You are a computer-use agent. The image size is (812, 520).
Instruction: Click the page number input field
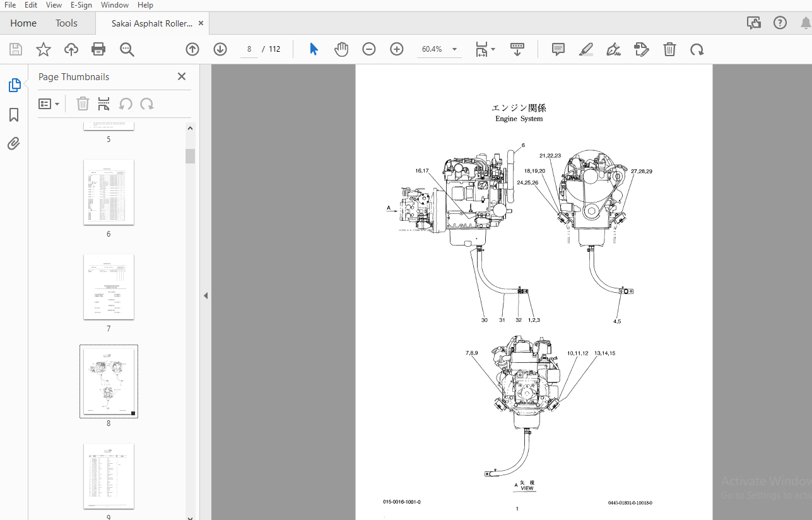pos(249,49)
